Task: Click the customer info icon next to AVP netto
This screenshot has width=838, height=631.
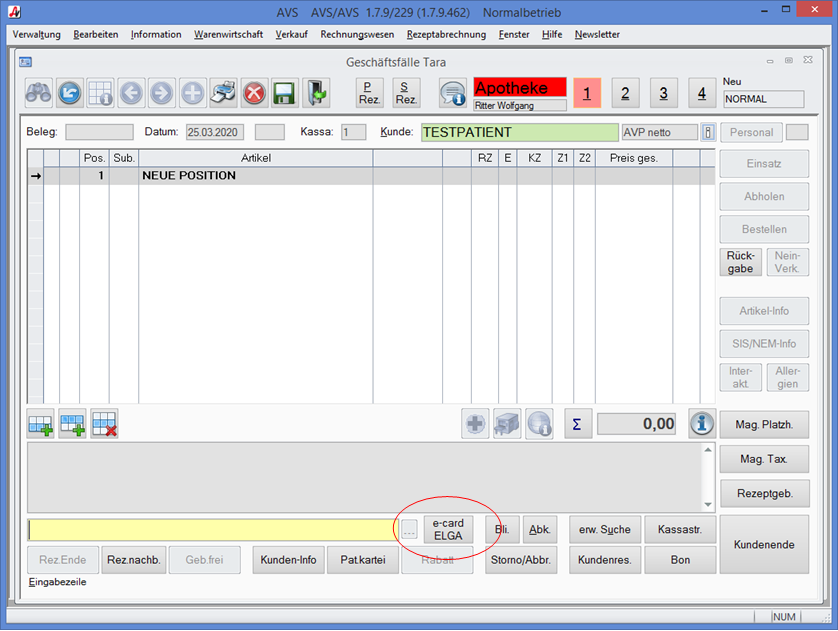Action: 709,132
